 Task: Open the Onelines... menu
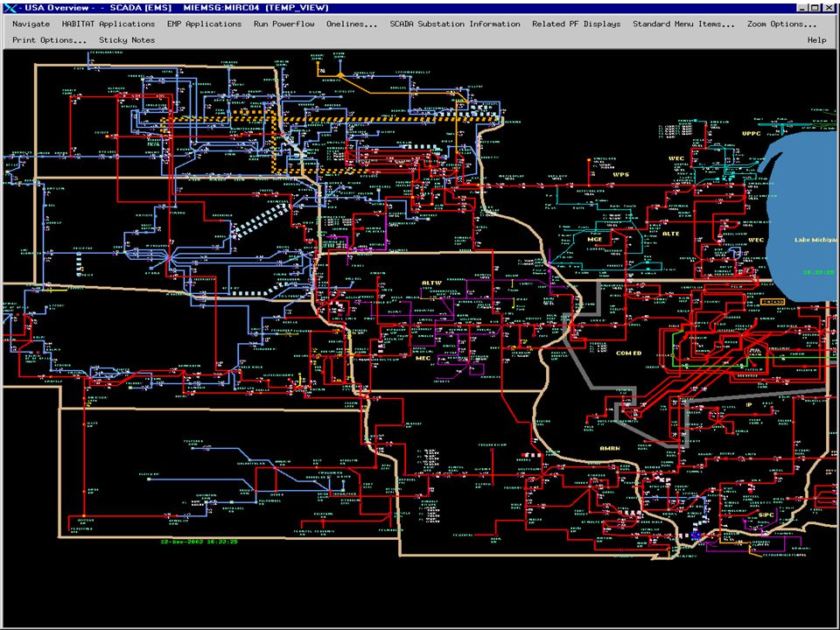click(352, 24)
